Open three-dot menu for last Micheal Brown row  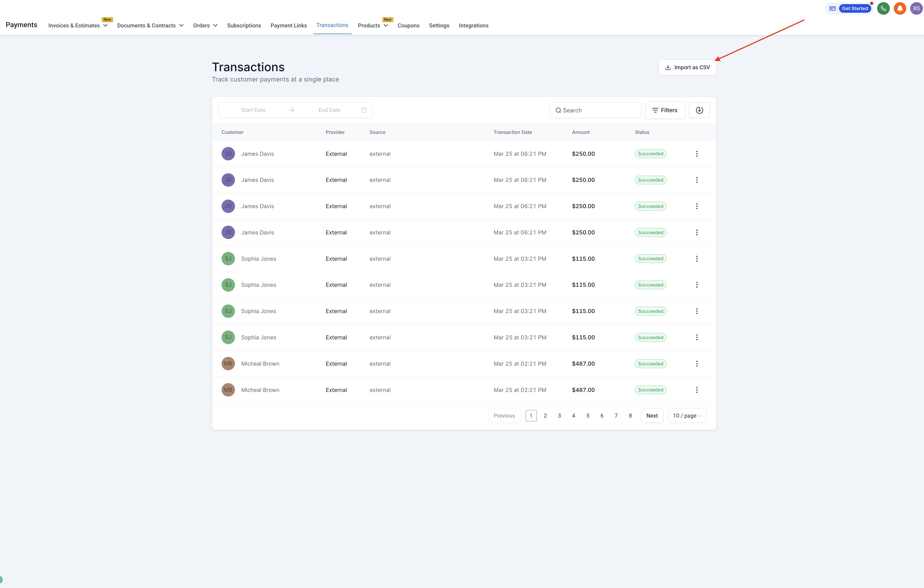click(x=697, y=390)
